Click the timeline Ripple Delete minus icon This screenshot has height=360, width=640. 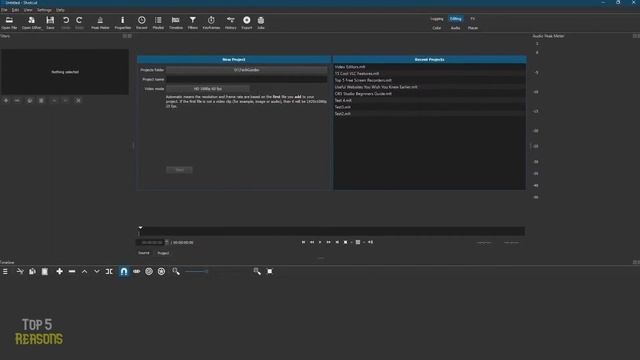click(x=72, y=271)
